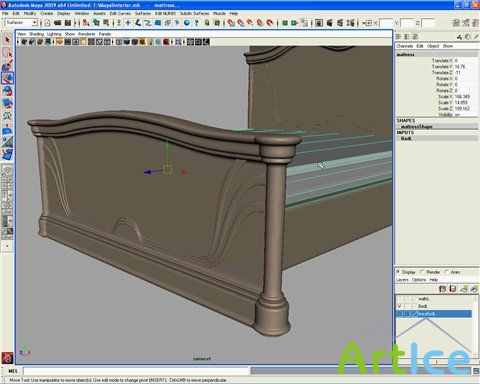Toggle the first snap magnet icon

click(x=231, y=23)
